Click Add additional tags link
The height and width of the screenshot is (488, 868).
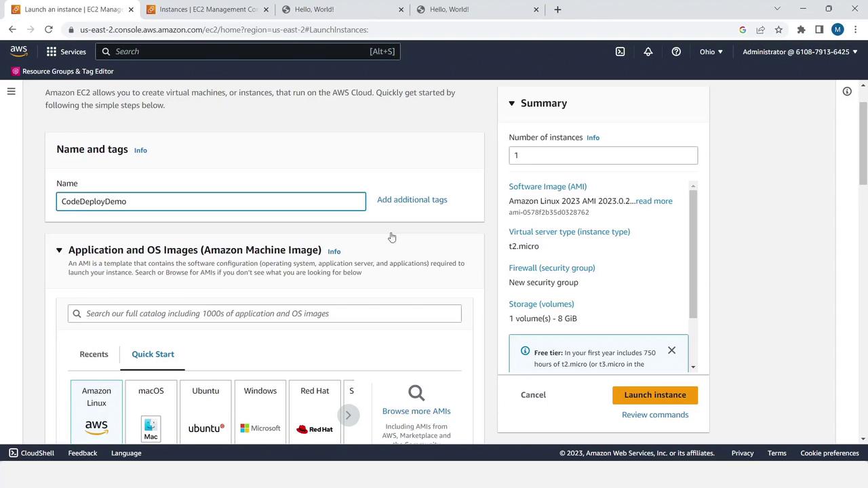click(x=412, y=200)
